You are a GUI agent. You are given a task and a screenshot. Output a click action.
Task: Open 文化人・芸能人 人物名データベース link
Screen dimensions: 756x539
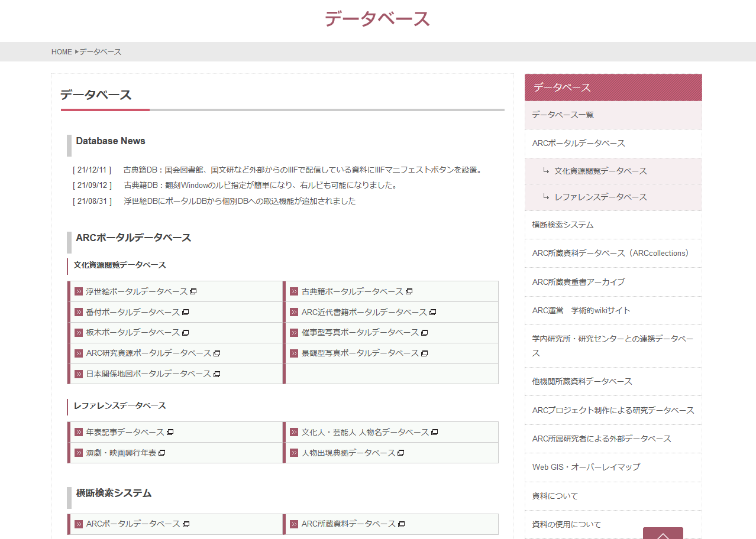366,432
